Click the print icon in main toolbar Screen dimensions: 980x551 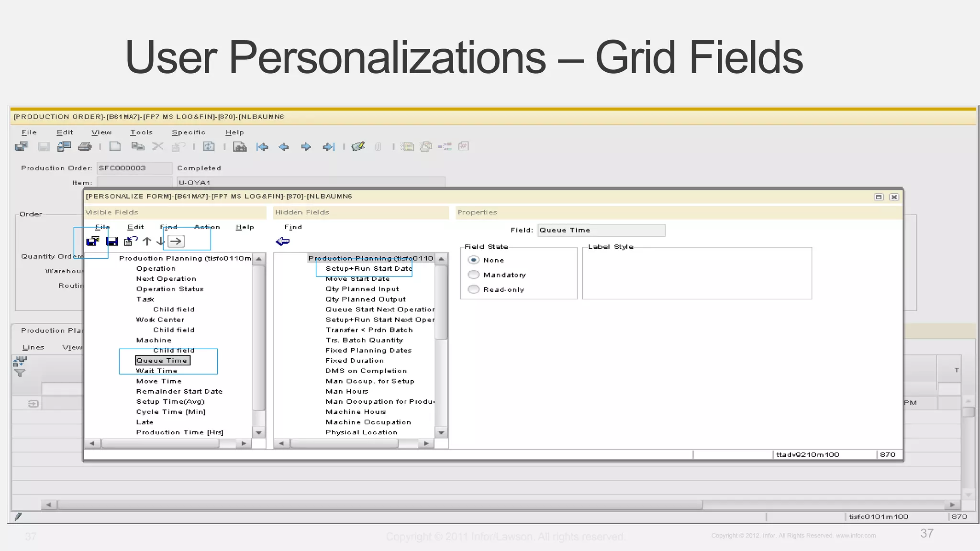coord(85,147)
